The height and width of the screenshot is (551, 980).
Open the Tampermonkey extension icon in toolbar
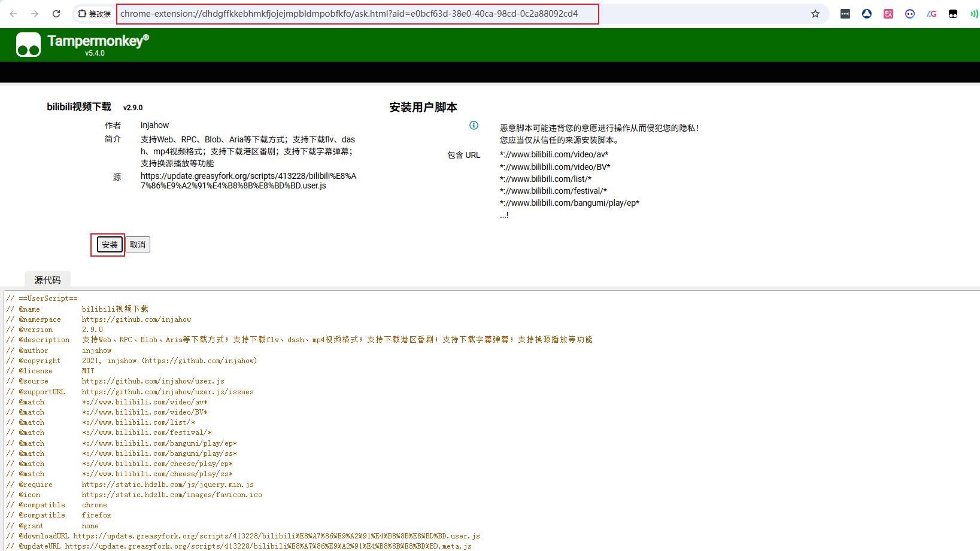pos(953,14)
